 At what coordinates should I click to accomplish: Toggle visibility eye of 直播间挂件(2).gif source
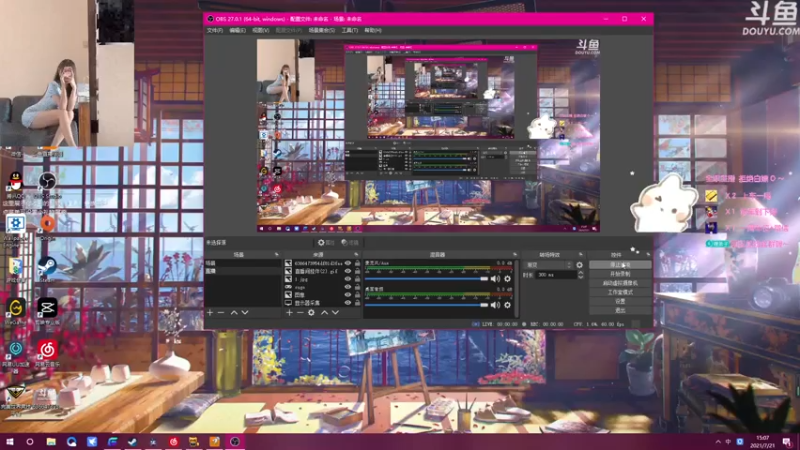(x=348, y=271)
